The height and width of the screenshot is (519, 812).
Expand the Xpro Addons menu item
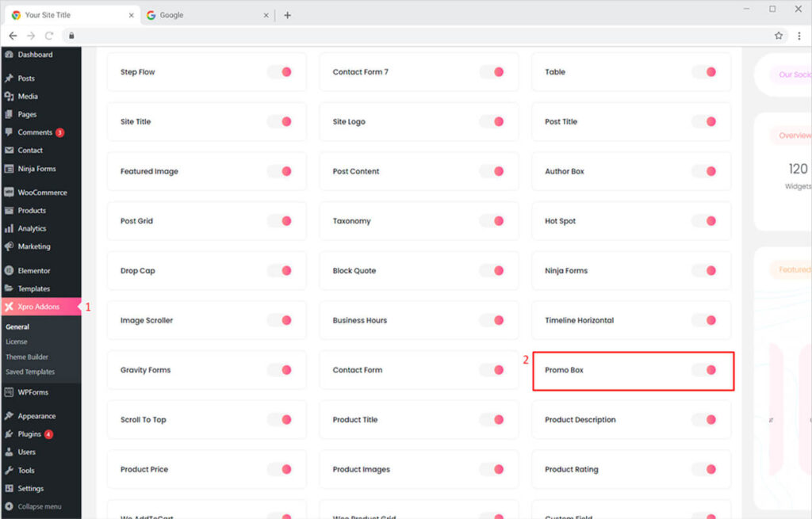tap(38, 307)
